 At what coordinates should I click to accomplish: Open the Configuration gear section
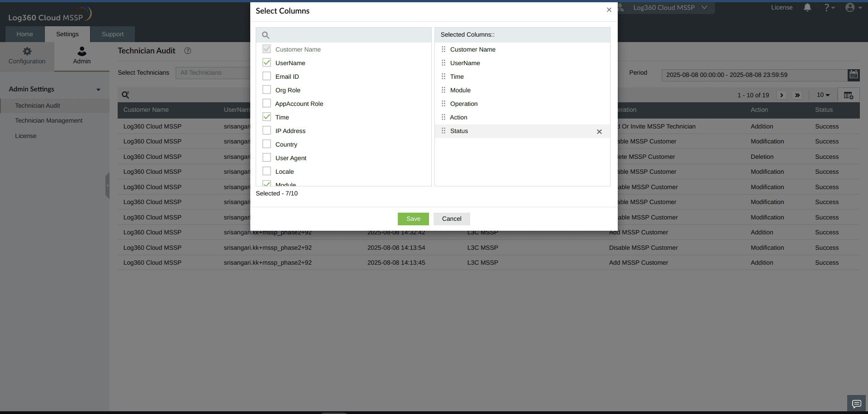click(27, 56)
